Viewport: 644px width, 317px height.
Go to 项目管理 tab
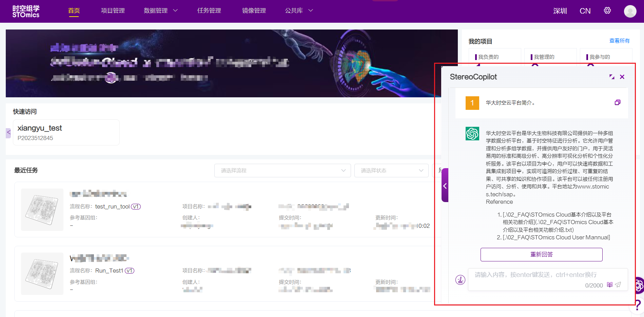(113, 11)
